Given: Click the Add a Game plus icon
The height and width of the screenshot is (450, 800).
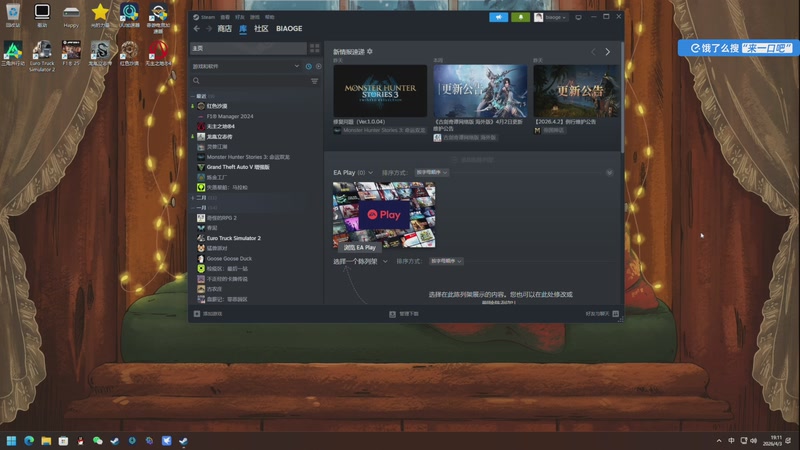Looking at the screenshot, I should tap(197, 314).
